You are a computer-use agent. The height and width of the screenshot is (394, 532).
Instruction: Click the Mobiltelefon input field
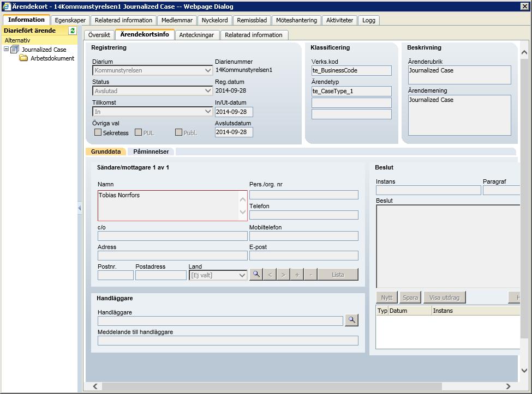click(304, 236)
